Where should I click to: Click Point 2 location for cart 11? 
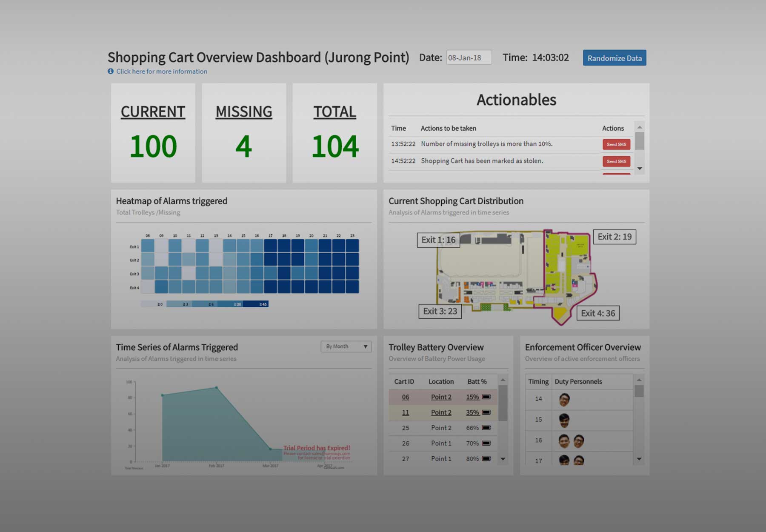[441, 412]
